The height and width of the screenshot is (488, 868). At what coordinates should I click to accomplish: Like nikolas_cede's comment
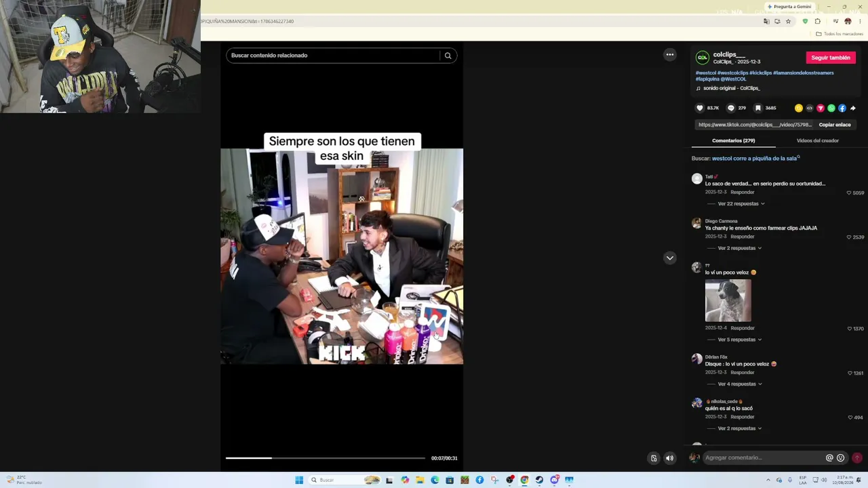[850, 418]
